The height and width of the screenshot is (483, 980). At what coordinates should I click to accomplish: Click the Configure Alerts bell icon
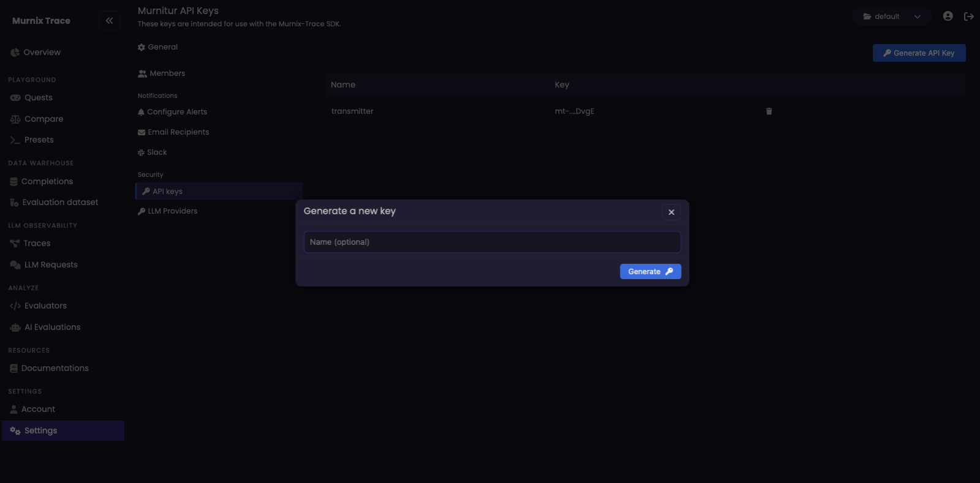click(141, 112)
